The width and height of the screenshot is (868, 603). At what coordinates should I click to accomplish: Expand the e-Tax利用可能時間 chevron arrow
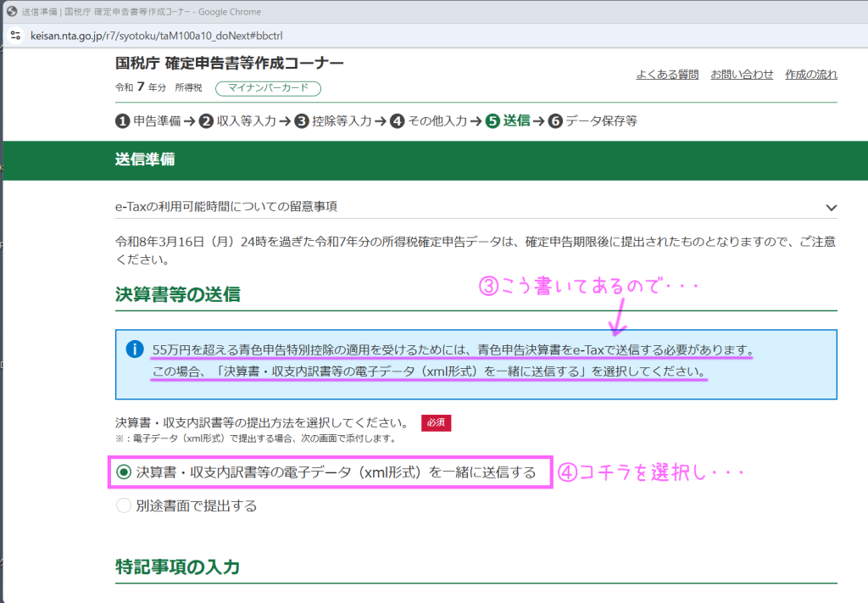click(x=831, y=207)
